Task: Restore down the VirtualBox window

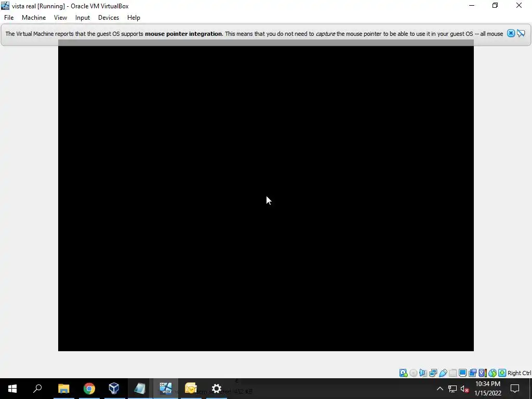Action: pyautogui.click(x=495, y=5)
